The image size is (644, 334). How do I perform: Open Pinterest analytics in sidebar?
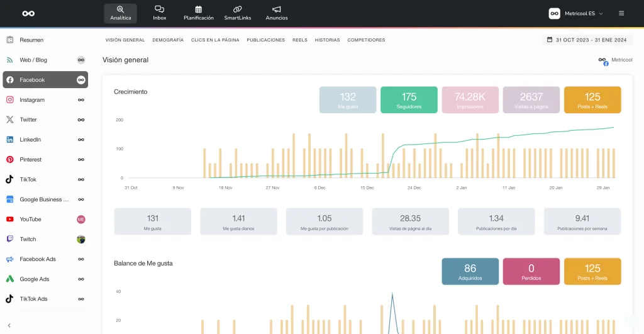(x=31, y=160)
